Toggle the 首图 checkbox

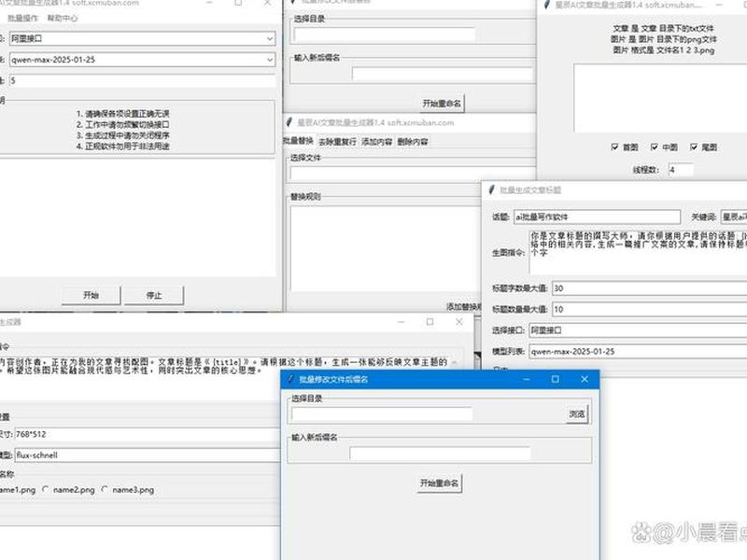tap(614, 147)
